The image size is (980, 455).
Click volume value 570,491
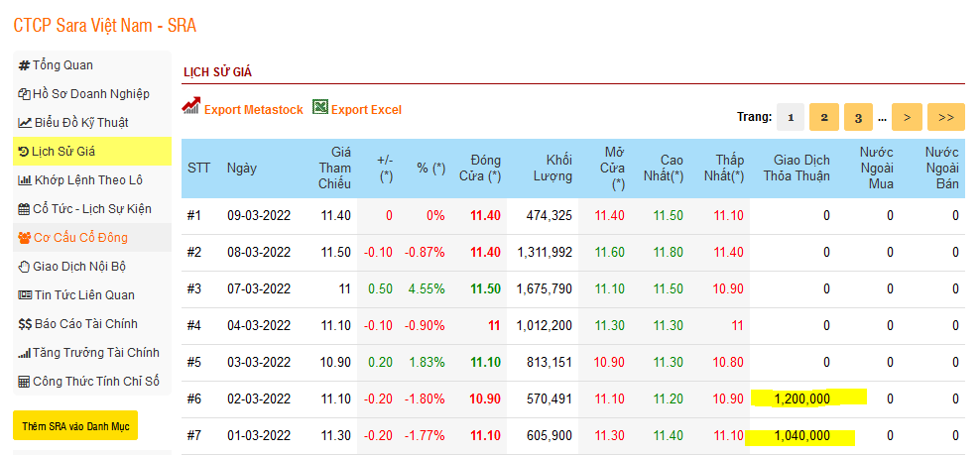(550, 398)
